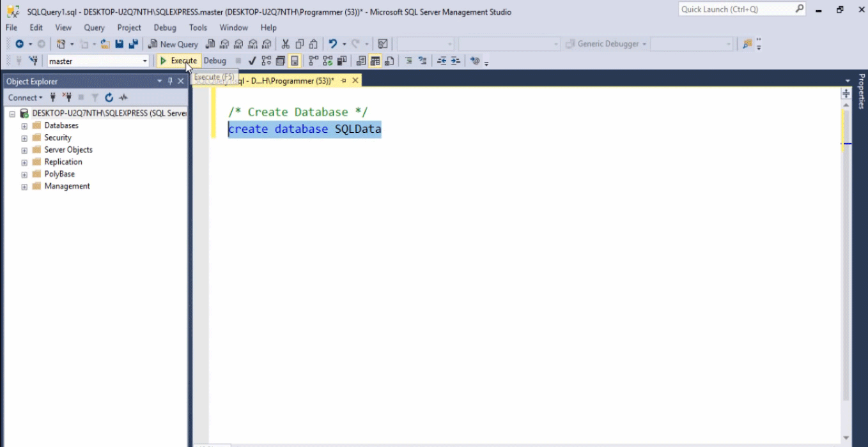The width and height of the screenshot is (868, 447).
Task: Toggle Results to Grid output icon
Action: tap(376, 61)
